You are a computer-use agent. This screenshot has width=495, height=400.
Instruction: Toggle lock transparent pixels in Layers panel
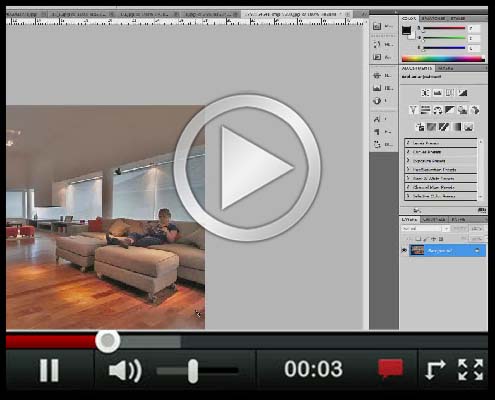click(418, 239)
